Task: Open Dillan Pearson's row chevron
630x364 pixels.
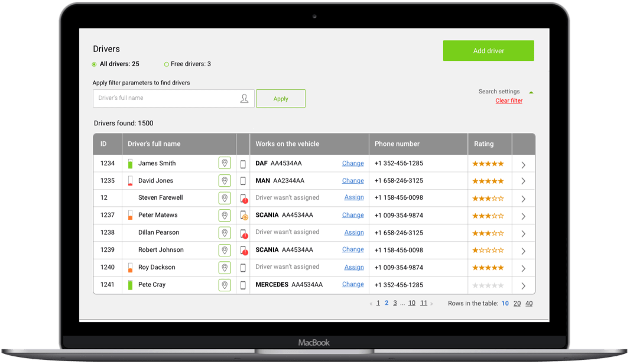Action: [x=523, y=233]
